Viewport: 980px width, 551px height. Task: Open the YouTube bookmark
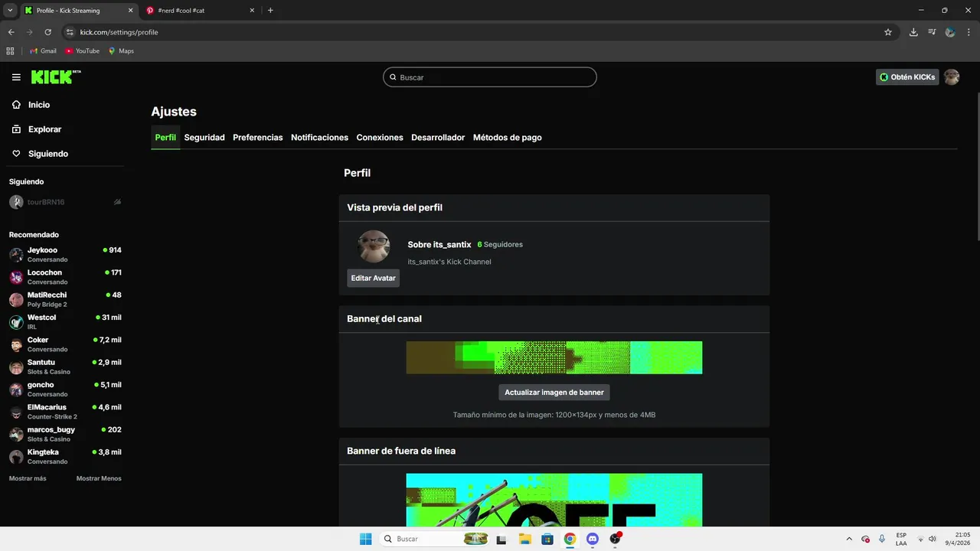pos(83,51)
